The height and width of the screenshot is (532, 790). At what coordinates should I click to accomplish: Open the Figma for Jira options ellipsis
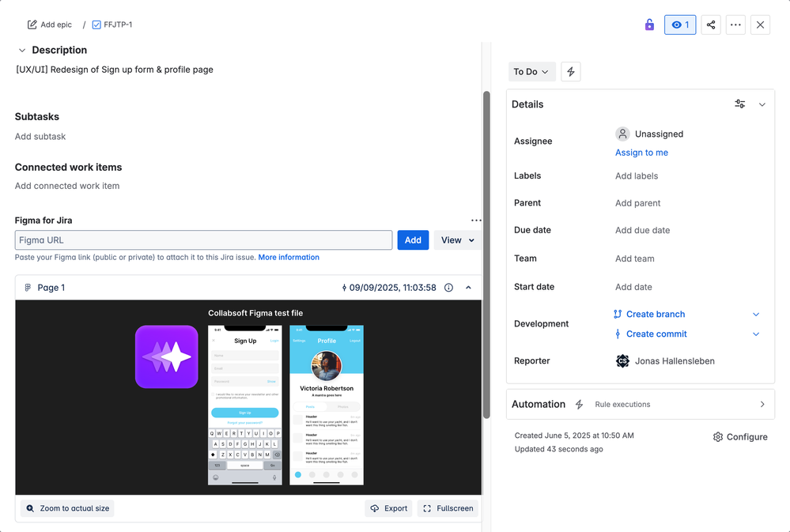coord(476,221)
